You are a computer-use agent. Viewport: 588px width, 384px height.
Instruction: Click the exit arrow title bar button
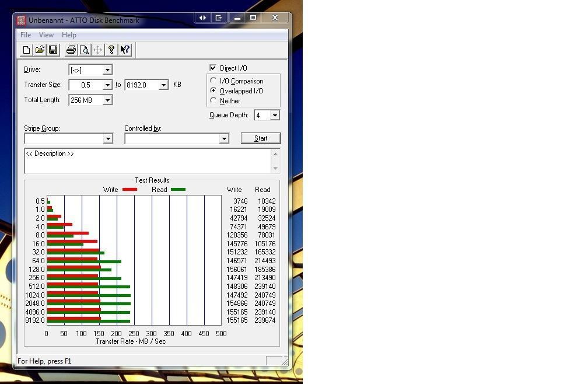coord(219,18)
